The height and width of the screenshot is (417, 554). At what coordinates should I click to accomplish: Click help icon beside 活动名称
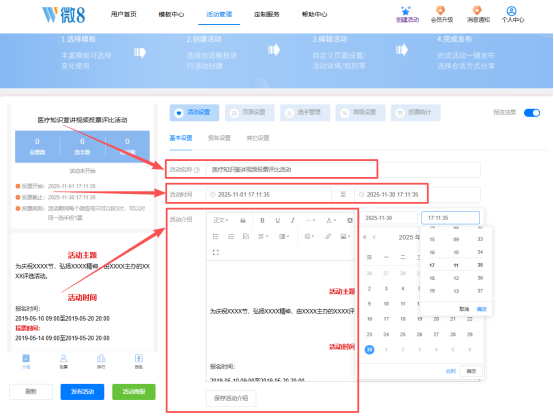[x=197, y=170]
